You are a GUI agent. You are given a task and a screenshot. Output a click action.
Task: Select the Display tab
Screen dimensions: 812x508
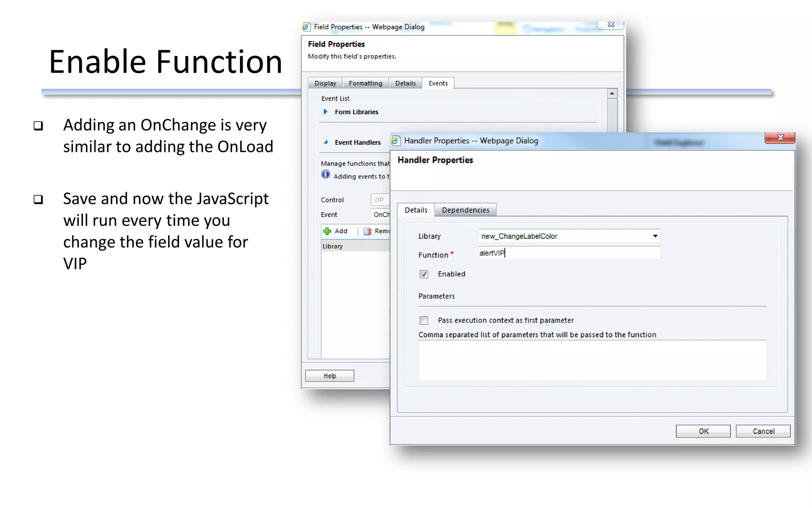325,83
